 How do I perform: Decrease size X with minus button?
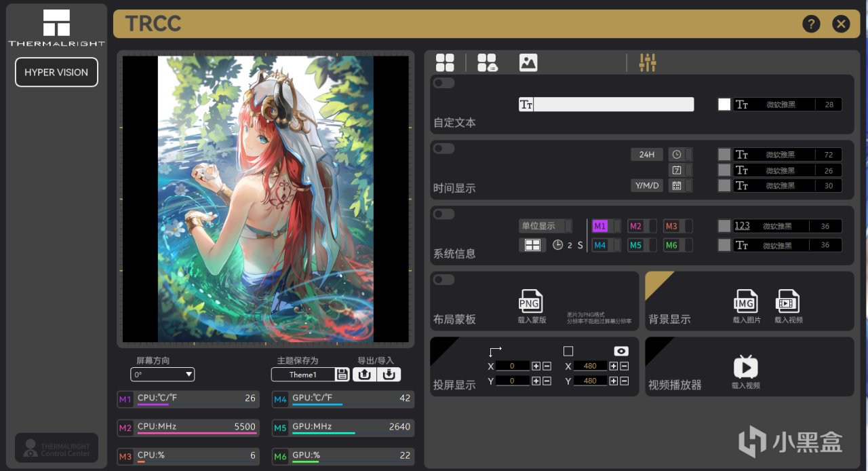coord(624,366)
